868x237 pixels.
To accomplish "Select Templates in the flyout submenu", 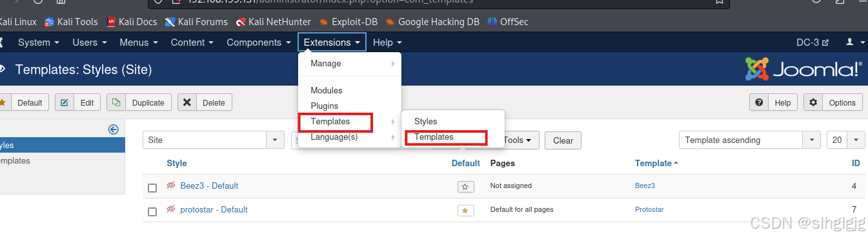I will (x=453, y=137).
